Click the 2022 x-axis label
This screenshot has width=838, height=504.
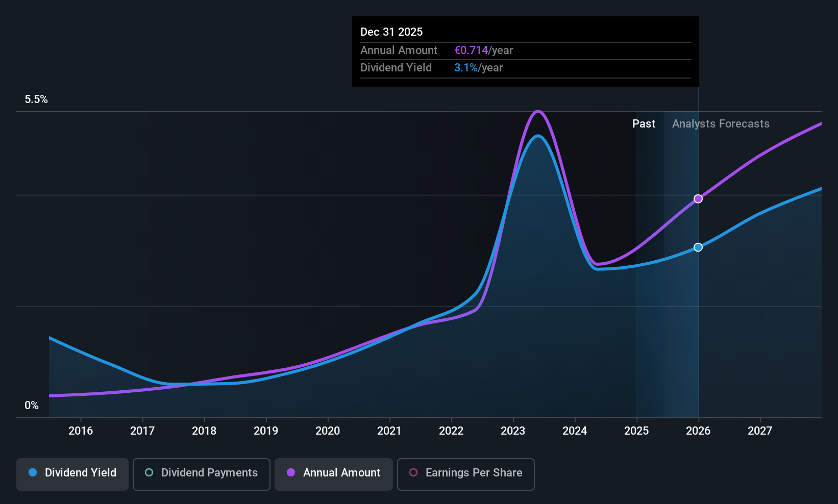point(451,431)
